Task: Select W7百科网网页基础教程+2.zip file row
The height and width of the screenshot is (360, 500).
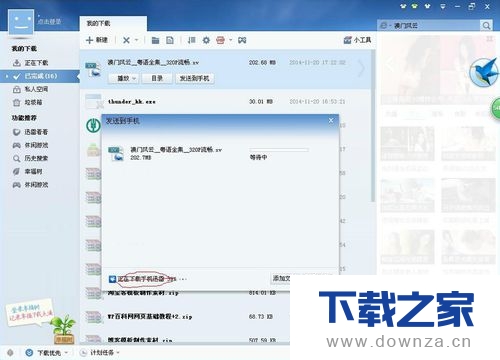Action: point(185,316)
